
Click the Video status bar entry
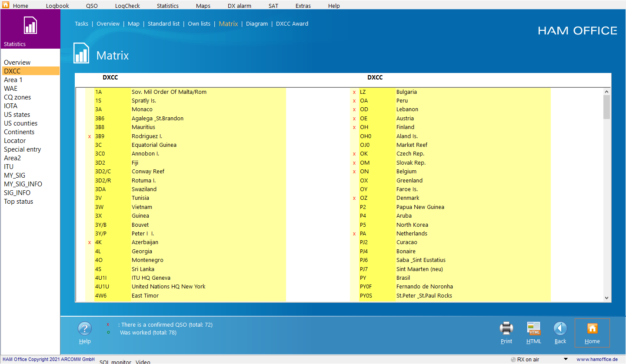point(143,361)
